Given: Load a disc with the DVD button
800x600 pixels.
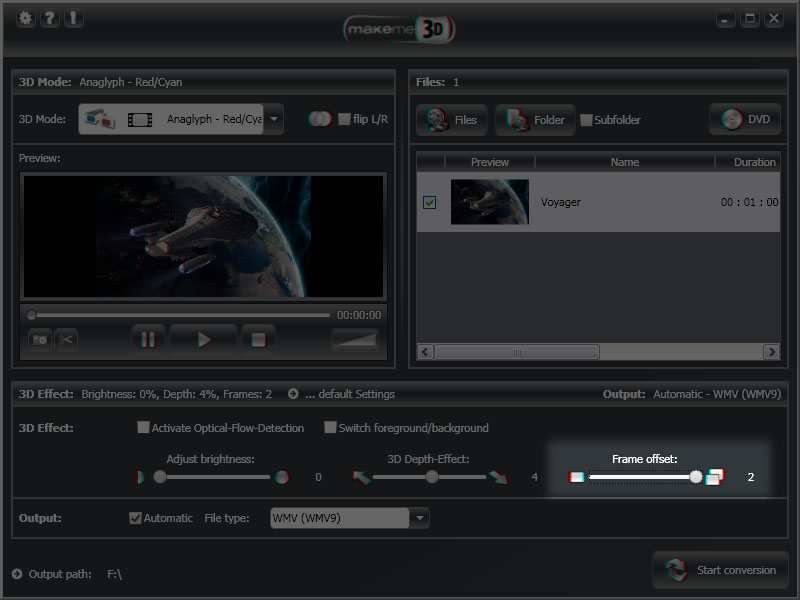Looking at the screenshot, I should point(745,119).
